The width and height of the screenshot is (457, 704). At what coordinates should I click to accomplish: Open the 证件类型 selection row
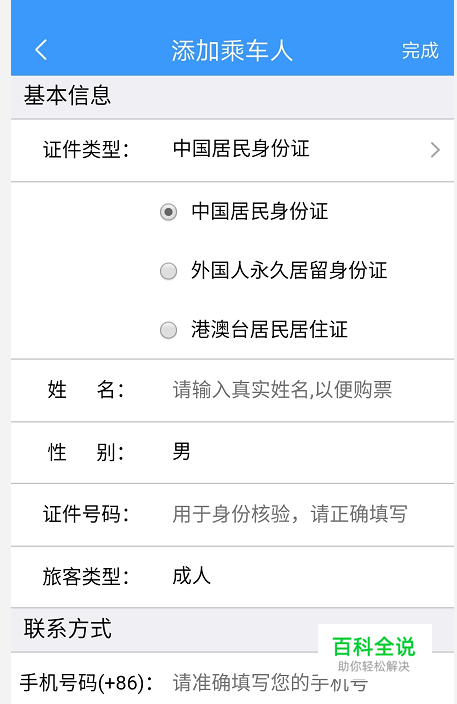click(232, 150)
